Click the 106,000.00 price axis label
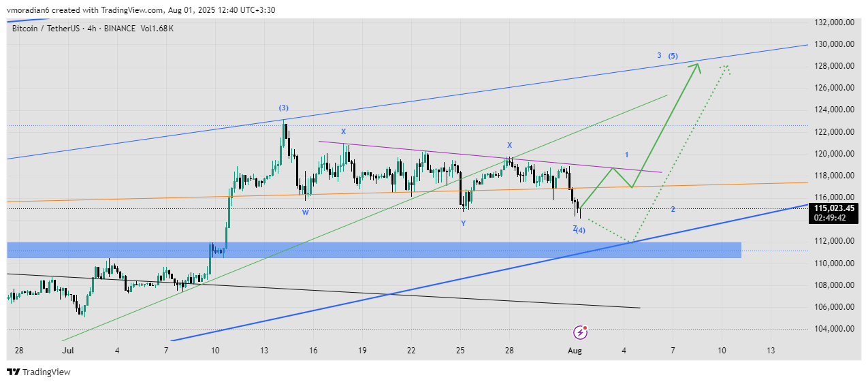The width and height of the screenshot is (868, 384). 834,306
